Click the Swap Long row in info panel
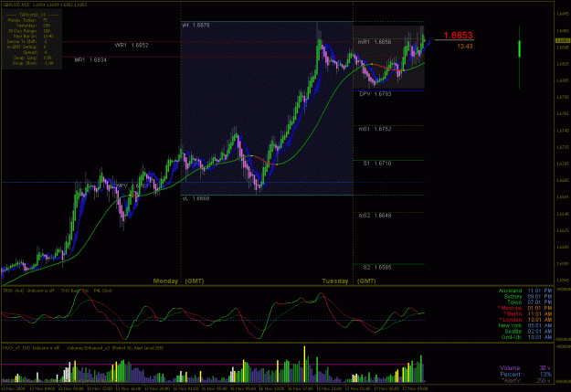The height and width of the screenshot is (392, 571). pyautogui.click(x=32, y=58)
